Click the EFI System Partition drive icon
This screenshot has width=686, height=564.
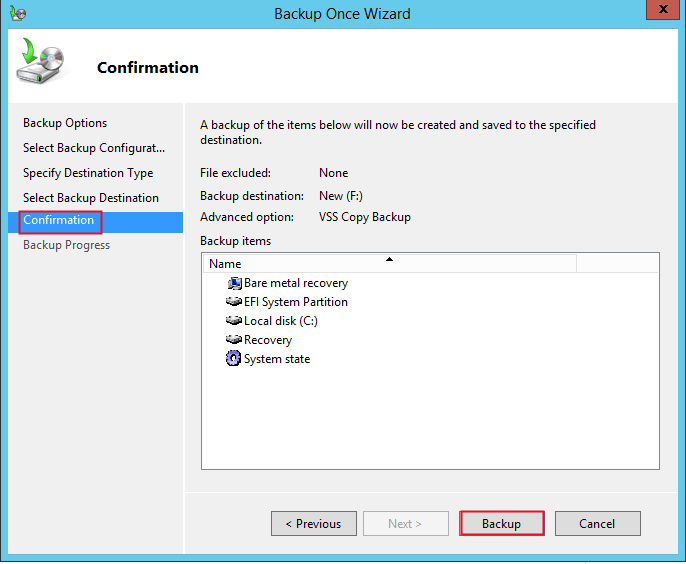[x=234, y=301]
